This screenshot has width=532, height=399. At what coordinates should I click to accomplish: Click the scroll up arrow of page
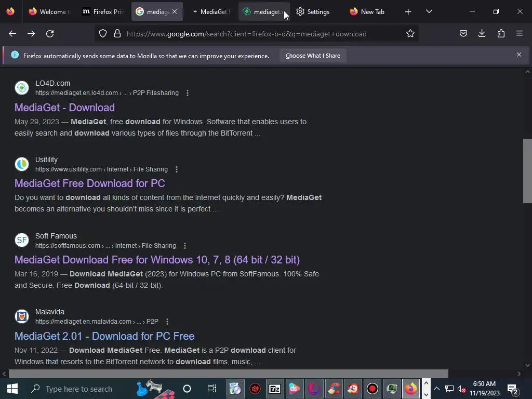pos(527,72)
